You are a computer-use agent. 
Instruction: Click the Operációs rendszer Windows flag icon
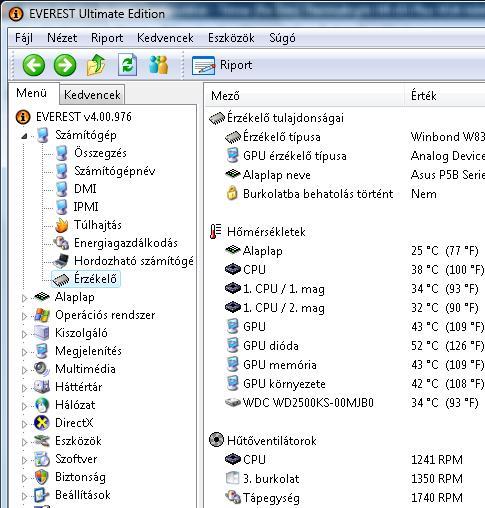coord(42,315)
